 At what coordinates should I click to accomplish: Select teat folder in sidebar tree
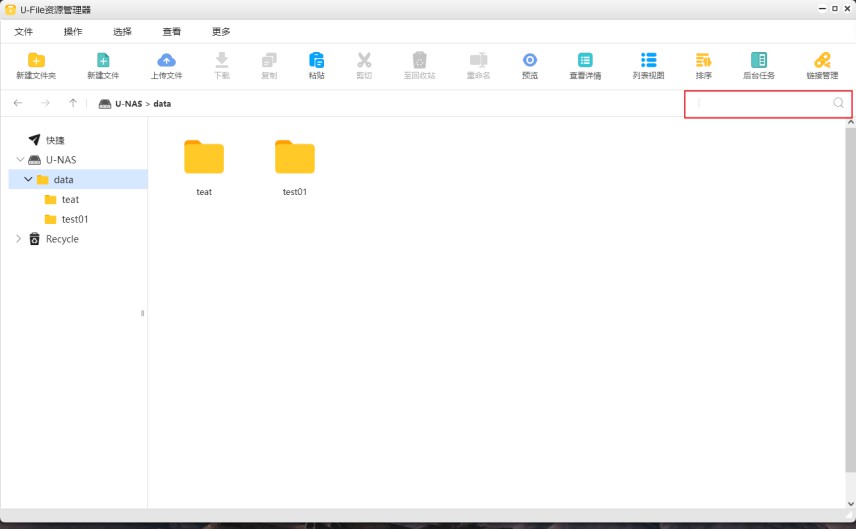pyautogui.click(x=70, y=200)
